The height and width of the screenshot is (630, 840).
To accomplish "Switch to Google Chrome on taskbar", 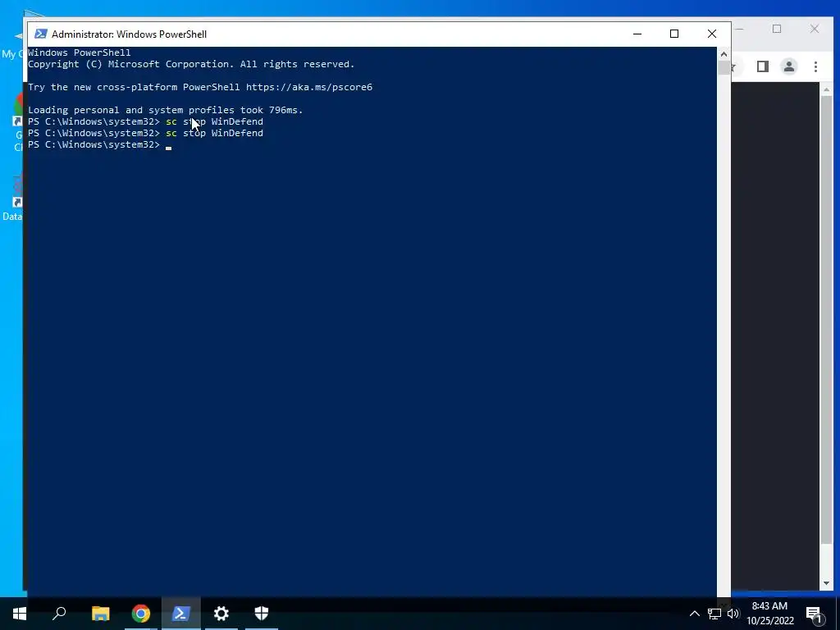I will tap(141, 614).
